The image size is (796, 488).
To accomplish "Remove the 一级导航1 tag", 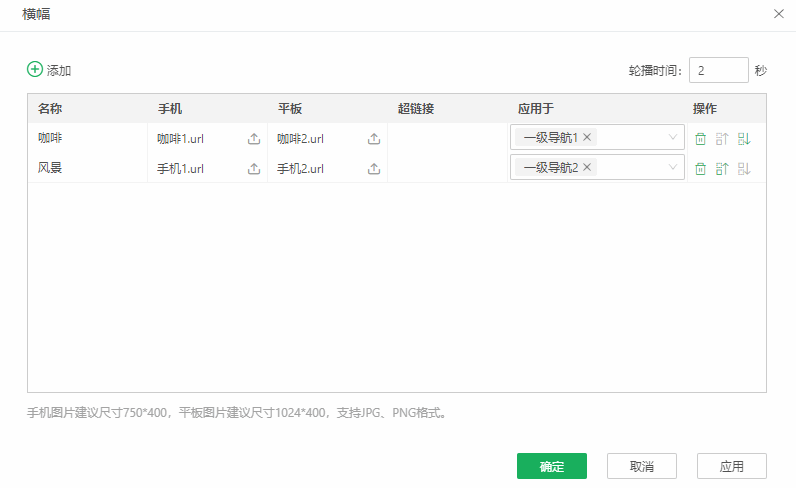I will pyautogui.click(x=587, y=137).
